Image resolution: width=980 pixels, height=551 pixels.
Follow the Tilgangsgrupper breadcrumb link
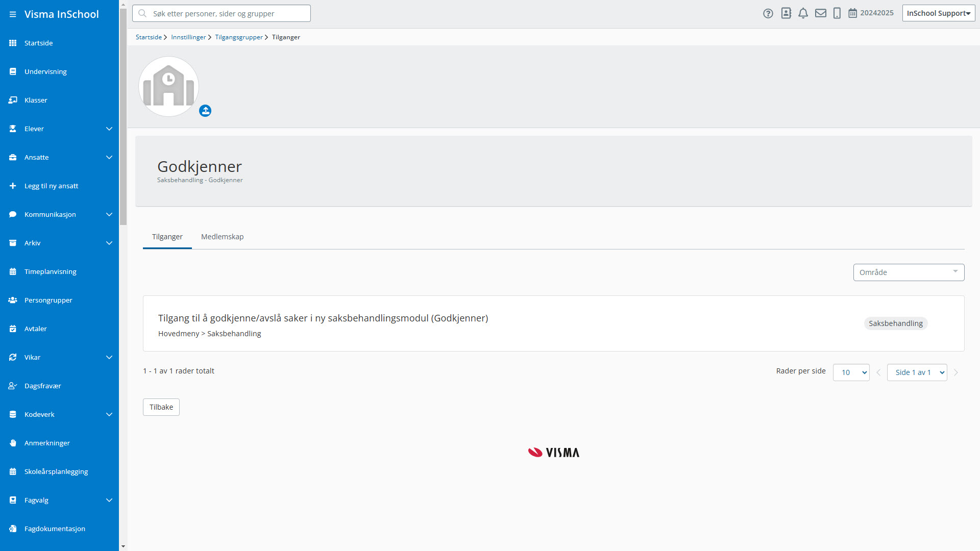tap(238, 37)
